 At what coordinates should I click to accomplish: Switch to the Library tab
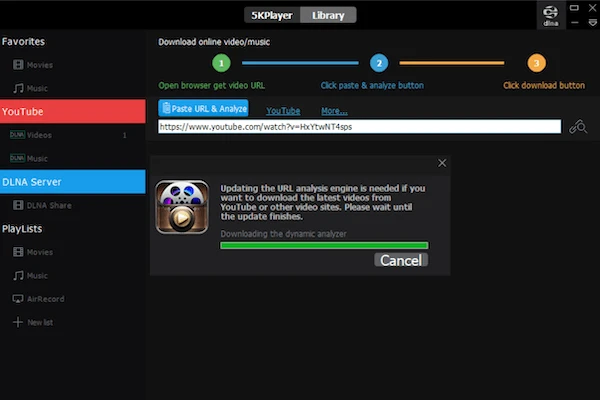coord(328,15)
